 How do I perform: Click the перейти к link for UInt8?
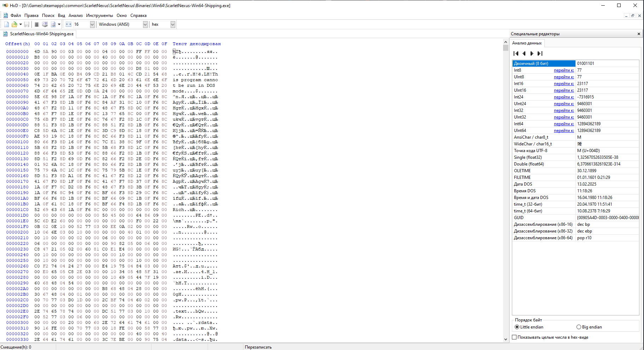pos(564,77)
